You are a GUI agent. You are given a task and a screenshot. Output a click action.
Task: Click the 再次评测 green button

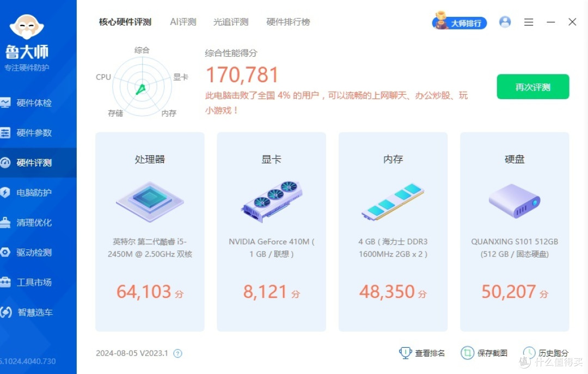tap(532, 87)
